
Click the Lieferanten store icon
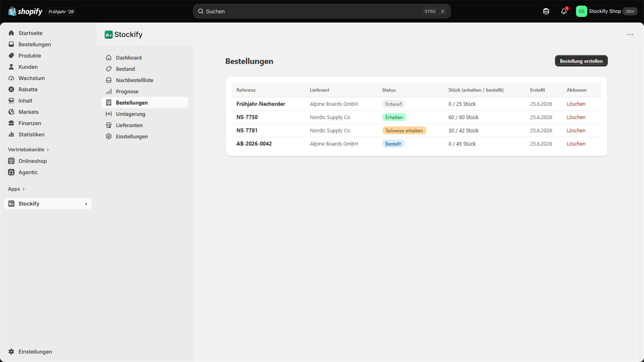109,125
